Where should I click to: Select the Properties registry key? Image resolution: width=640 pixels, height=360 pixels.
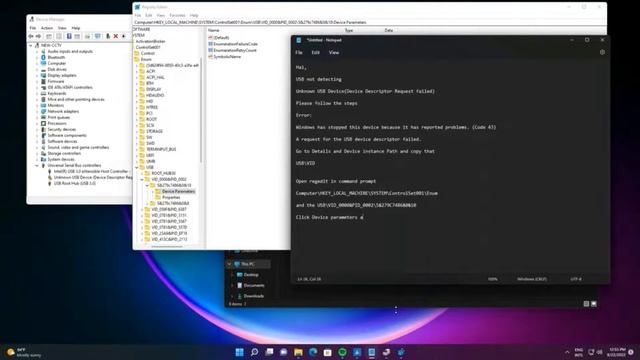[171, 198]
